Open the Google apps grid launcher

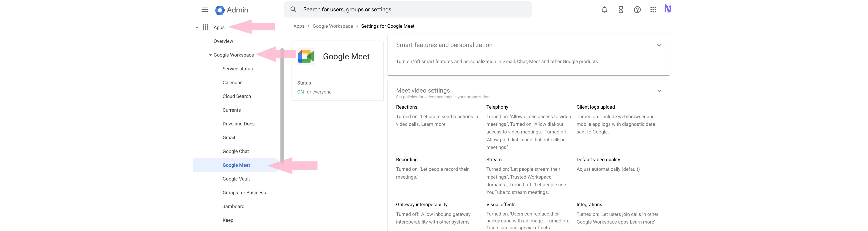tap(653, 10)
